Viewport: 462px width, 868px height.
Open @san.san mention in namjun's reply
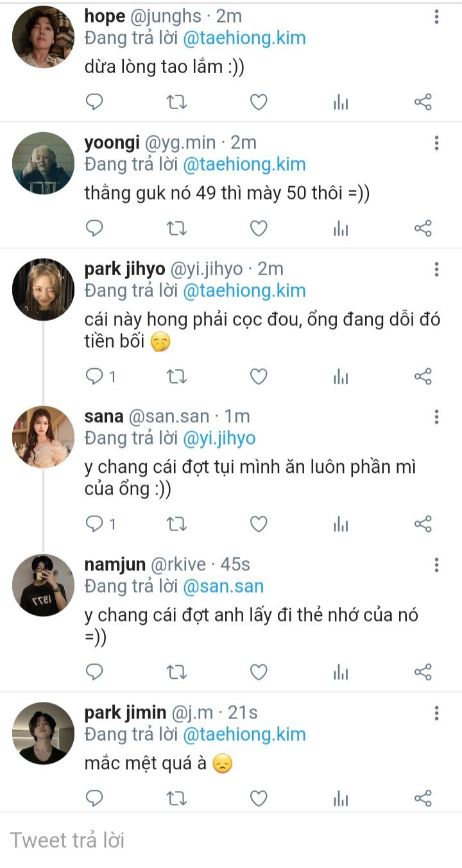point(223,586)
